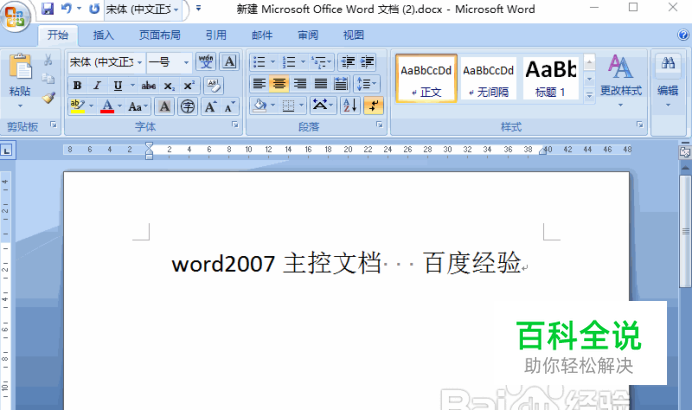Screen dimensions: 692x410
Task: Select the Format Painter brush
Action: point(48,97)
